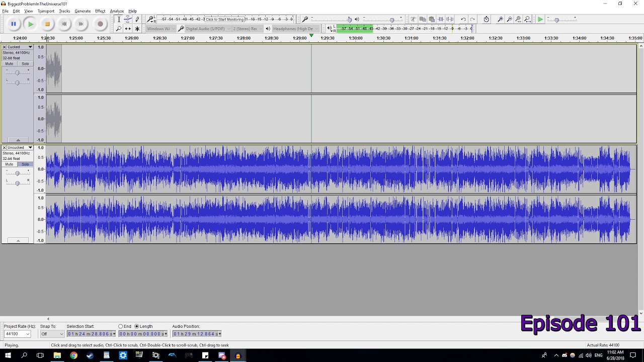Select the Zoom (magnifier) tool
The height and width of the screenshot is (362, 644).
pyautogui.click(x=119, y=29)
